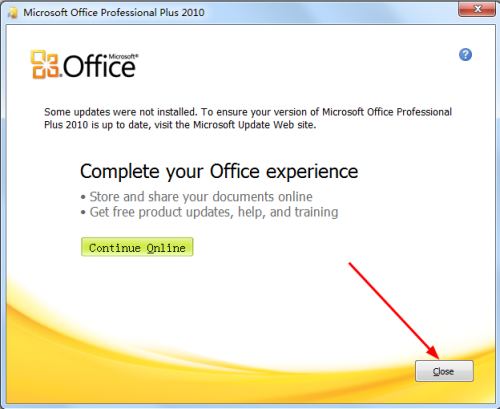Click the red arrowhead pointing at Close

click(x=433, y=352)
